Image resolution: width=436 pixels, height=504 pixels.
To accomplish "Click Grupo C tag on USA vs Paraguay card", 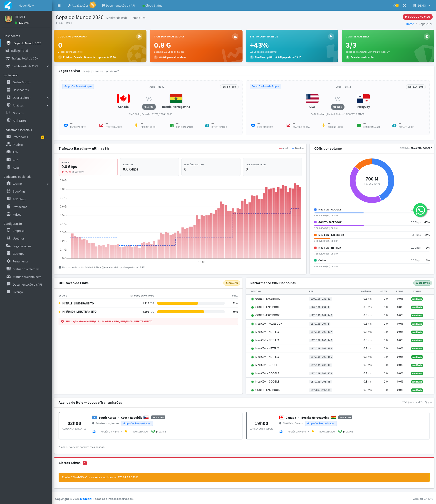I will tap(265, 86).
